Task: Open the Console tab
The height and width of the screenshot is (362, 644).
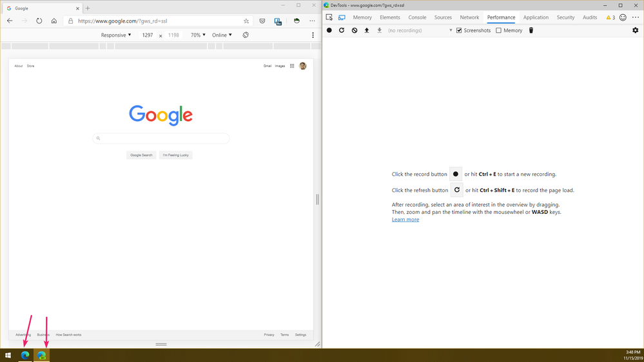Action: (417, 17)
